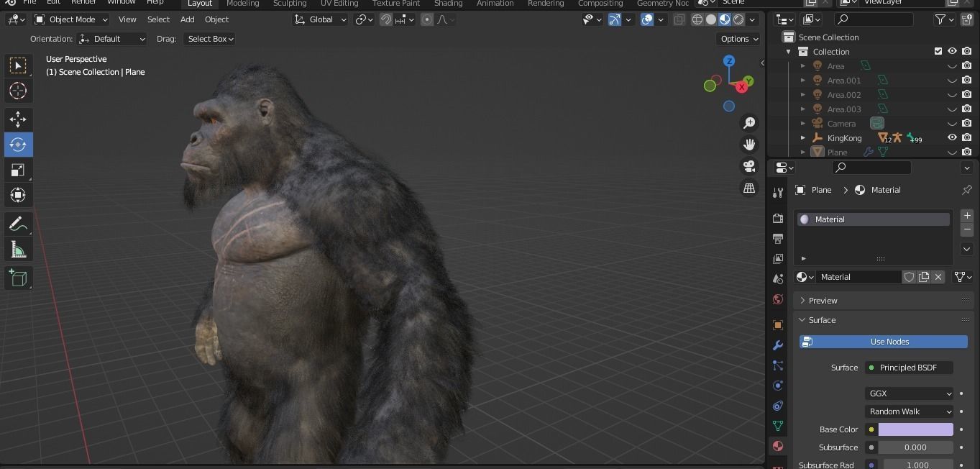This screenshot has height=469, width=980.
Task: Open the Modifiers properties tab
Action: click(x=777, y=345)
